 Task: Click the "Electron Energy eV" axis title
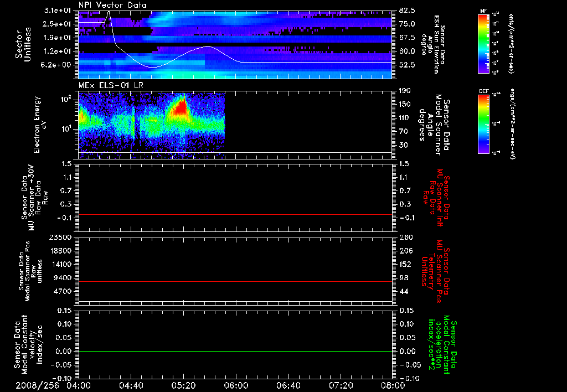click(39, 125)
